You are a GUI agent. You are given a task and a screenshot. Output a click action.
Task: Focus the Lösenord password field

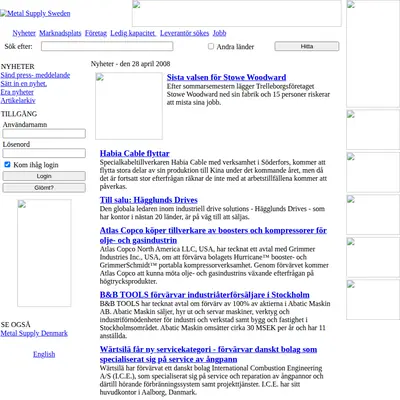44,153
